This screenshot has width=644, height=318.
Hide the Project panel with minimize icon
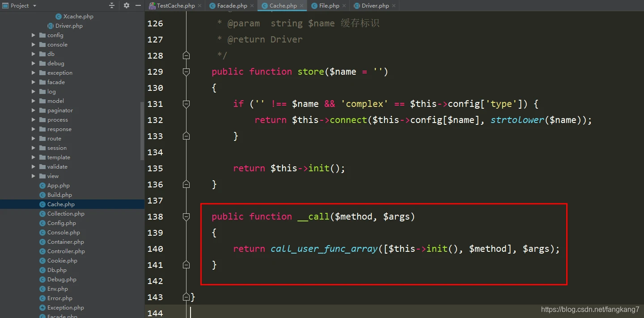(x=138, y=5)
